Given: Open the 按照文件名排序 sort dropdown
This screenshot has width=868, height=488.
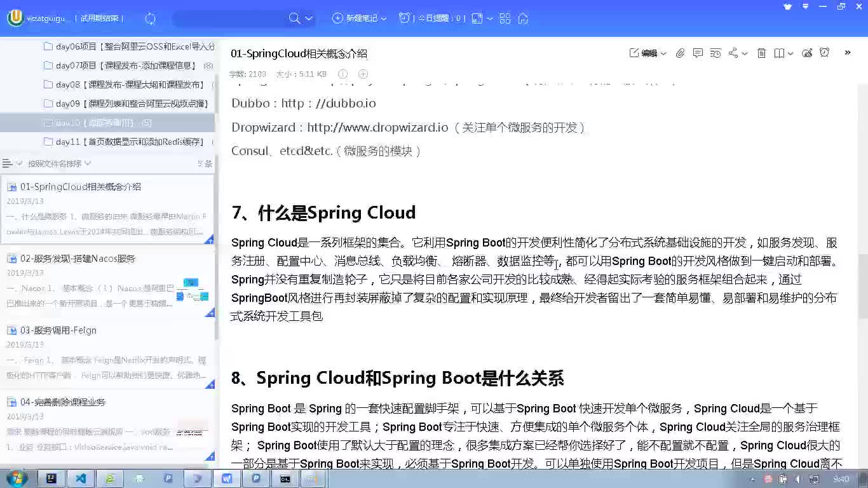Looking at the screenshot, I should [59, 163].
